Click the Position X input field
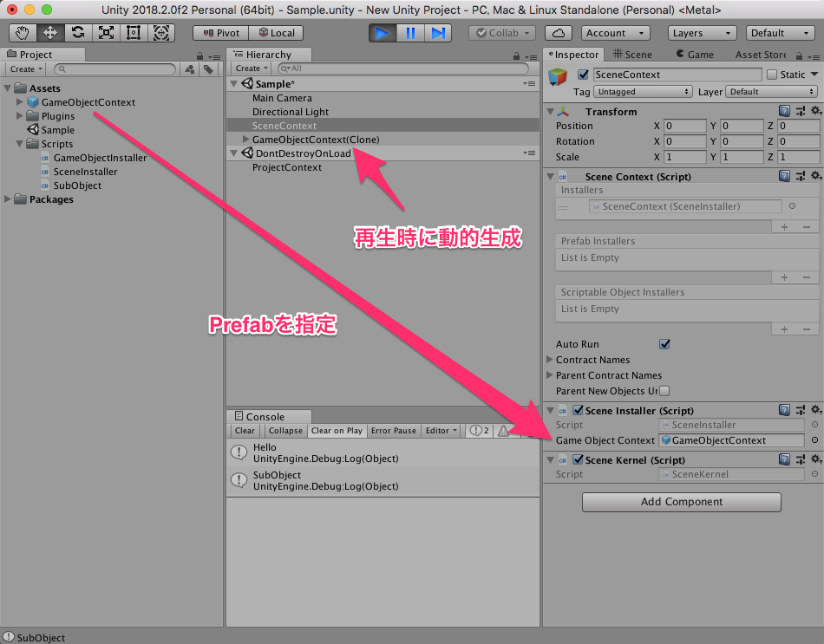The height and width of the screenshot is (644, 824). 684,126
